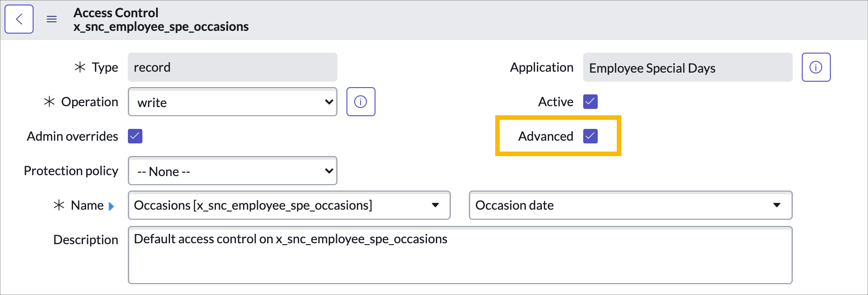868x295 pixels.
Task: Disable Admin overrides checkbox
Action: pos(135,136)
